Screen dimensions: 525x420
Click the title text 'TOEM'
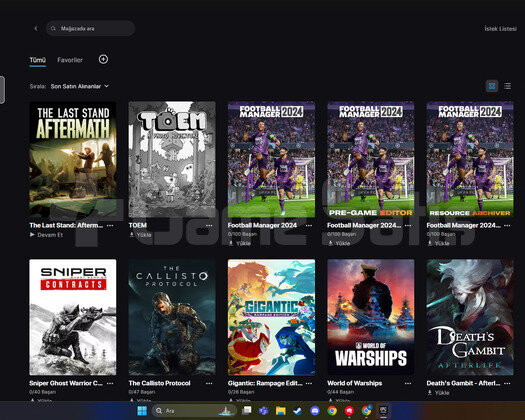click(138, 225)
